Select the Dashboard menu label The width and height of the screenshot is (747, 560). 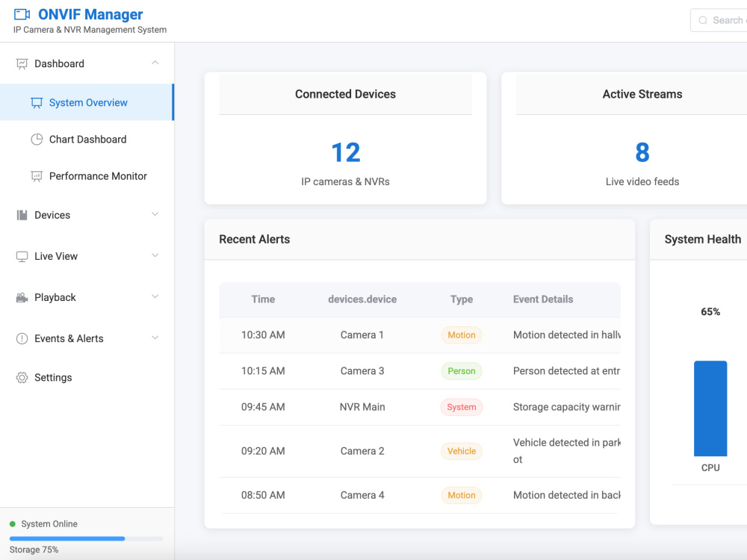click(x=59, y=63)
